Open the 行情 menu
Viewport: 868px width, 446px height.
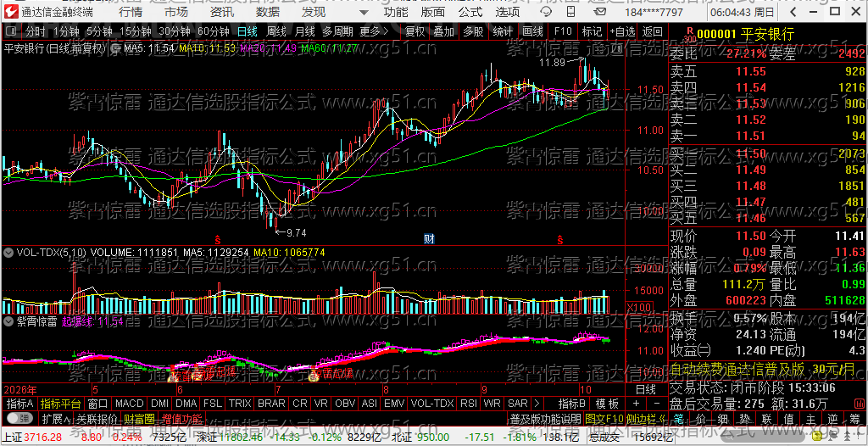pos(130,12)
